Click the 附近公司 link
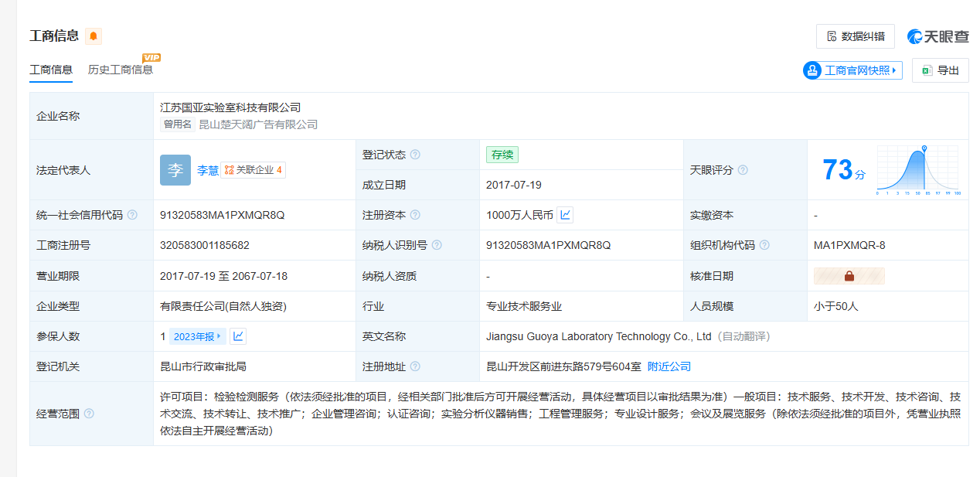This screenshot has width=980, height=477. click(669, 366)
